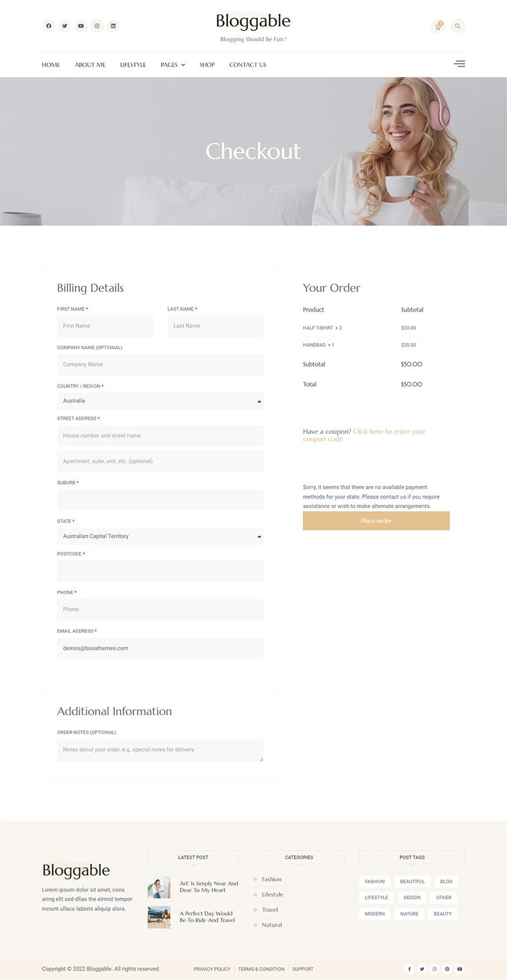The image size is (507, 980).
Task: Open the shopping cart icon in header
Action: click(x=437, y=27)
